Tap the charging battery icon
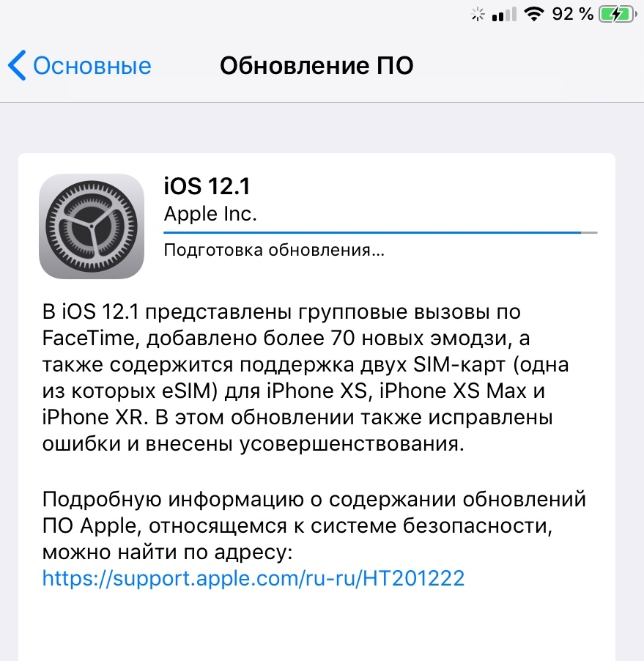The image size is (644, 661). pyautogui.click(x=618, y=15)
